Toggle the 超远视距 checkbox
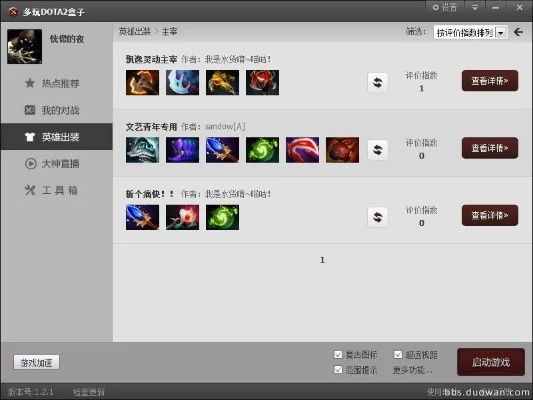The height and width of the screenshot is (400, 533). (x=398, y=355)
